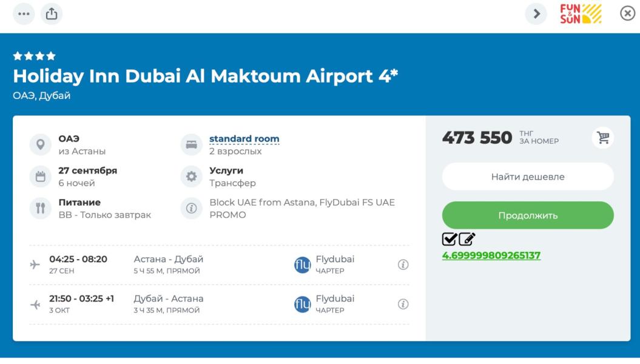Expand the standard room selector

point(244,139)
